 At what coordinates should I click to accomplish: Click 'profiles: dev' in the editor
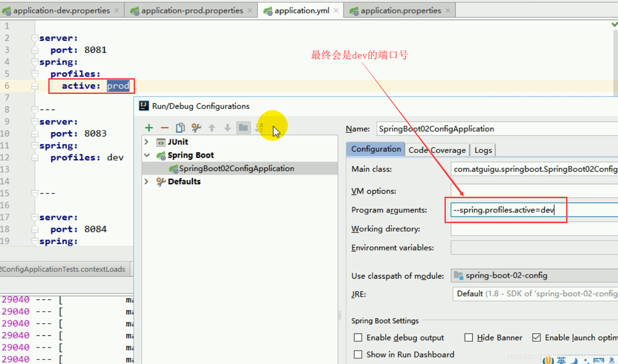tap(87, 157)
